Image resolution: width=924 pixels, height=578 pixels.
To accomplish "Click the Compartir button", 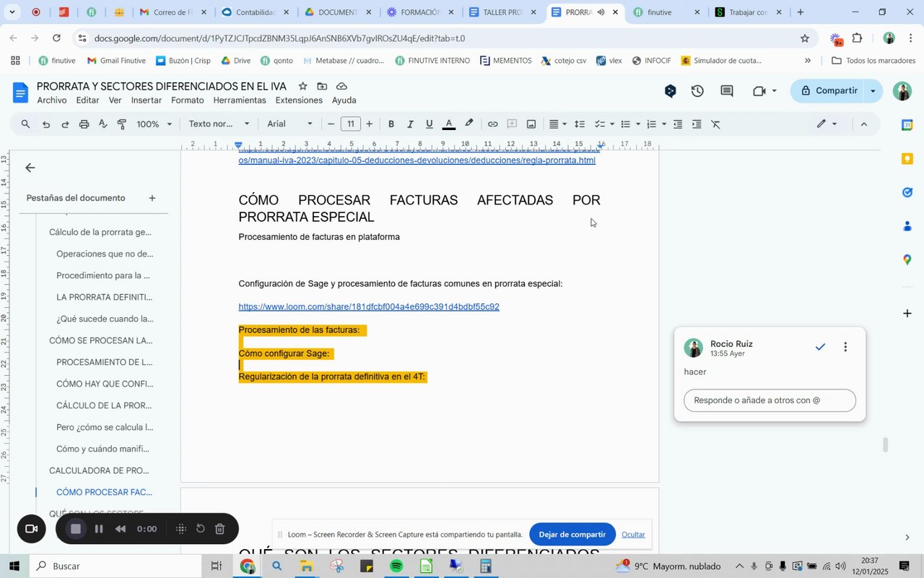I will (828, 91).
